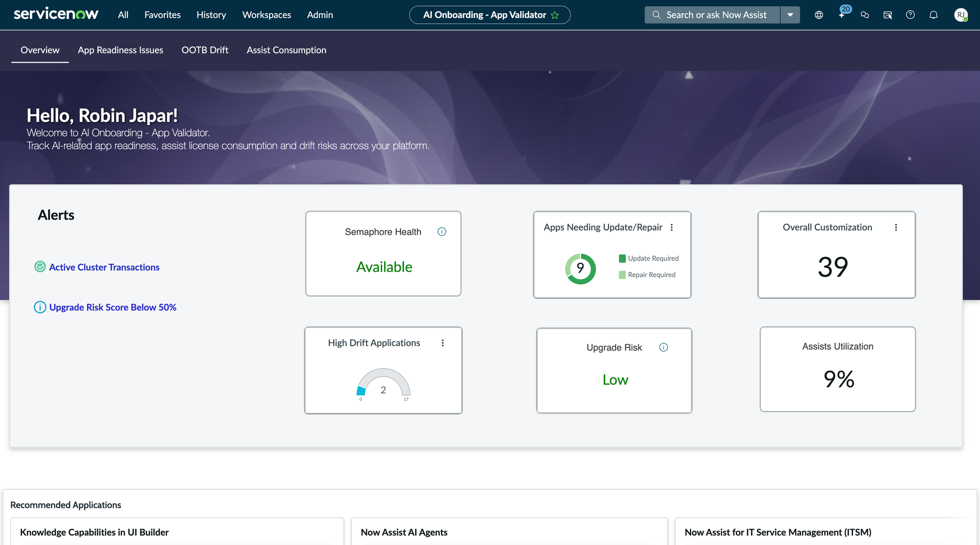Favorite the AI Onboarding app star

coord(555,15)
